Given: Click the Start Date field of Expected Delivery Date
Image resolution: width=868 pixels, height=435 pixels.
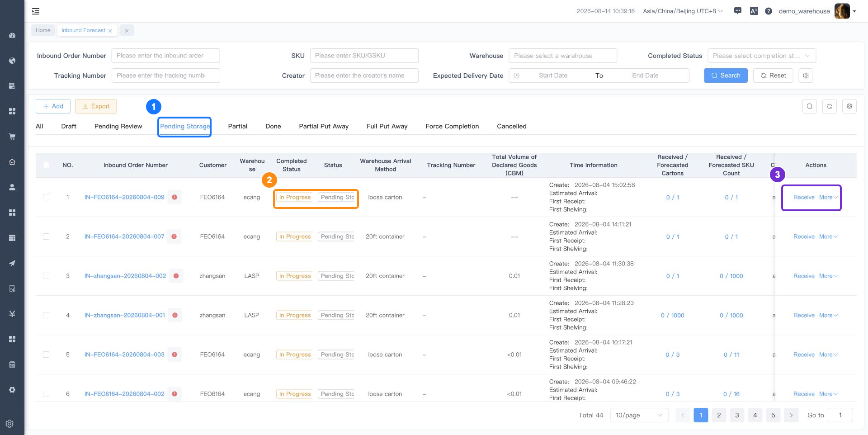Looking at the screenshot, I should [x=553, y=76].
